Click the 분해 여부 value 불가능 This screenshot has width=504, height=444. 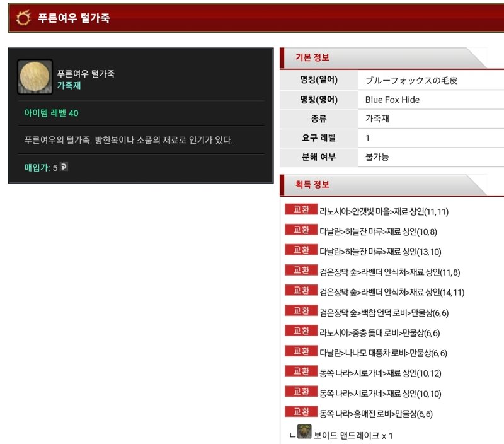pyautogui.click(x=377, y=157)
